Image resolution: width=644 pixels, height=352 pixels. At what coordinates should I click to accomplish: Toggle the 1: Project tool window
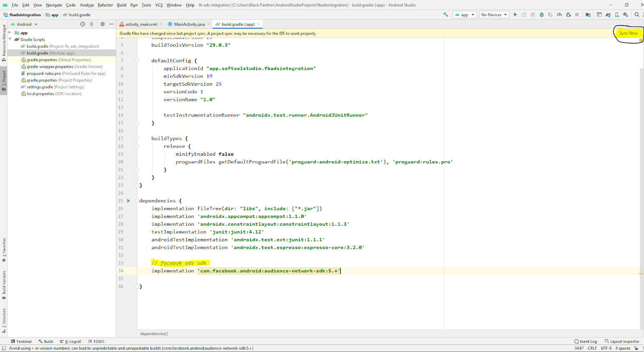coord(4,81)
